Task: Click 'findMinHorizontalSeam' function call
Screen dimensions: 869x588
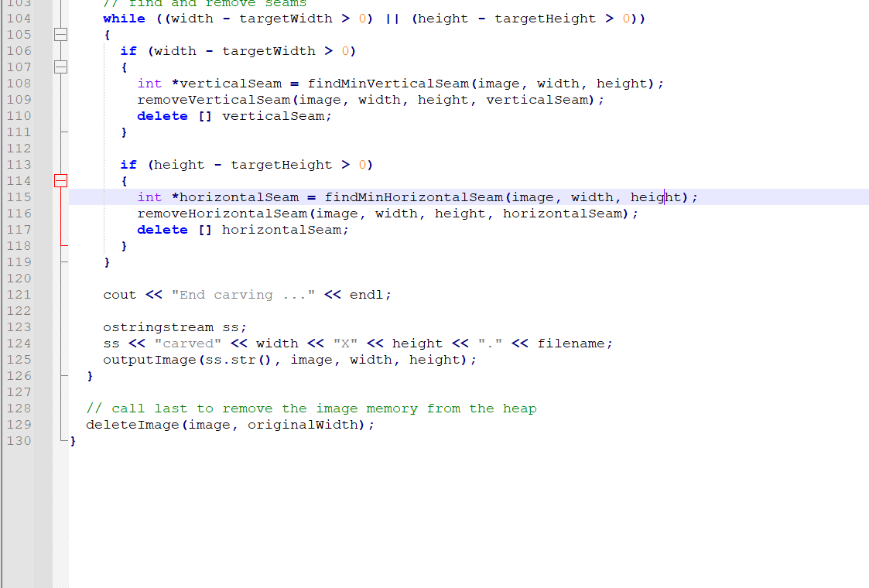Action: [x=414, y=197]
